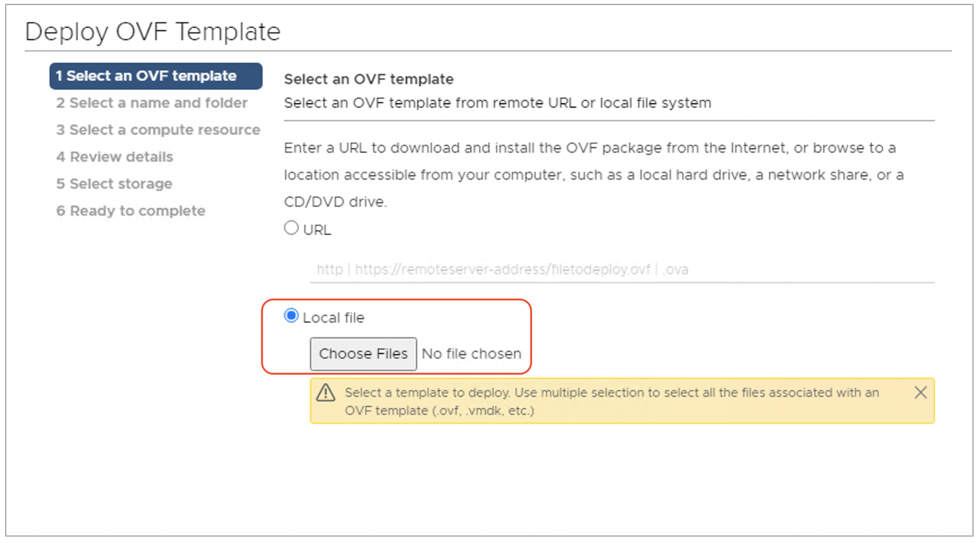This screenshot has height=543, width=980.
Task: Click the "URL" label text
Action: 317,230
